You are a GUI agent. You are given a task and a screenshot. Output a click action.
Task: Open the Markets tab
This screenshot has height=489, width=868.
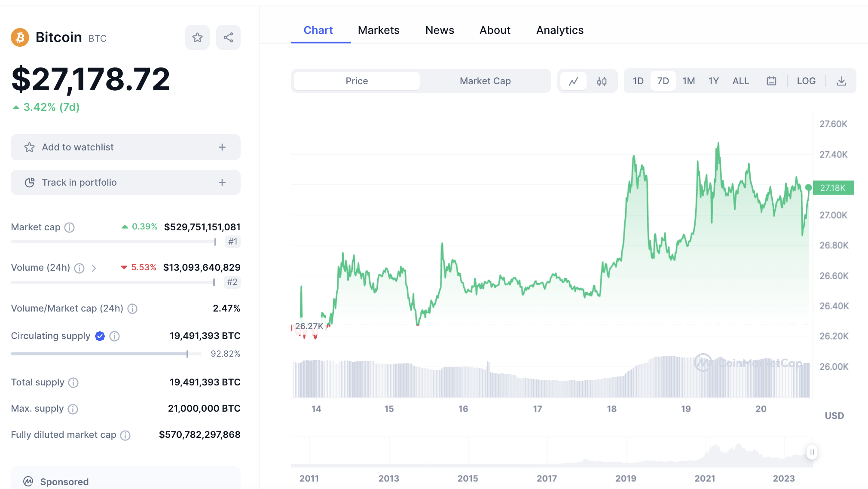tap(379, 30)
